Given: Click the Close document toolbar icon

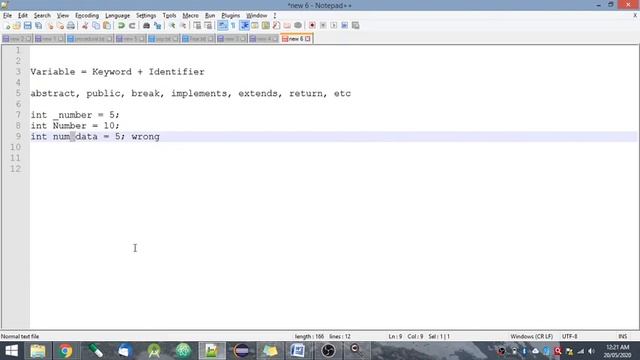Looking at the screenshot, I should (49, 26).
